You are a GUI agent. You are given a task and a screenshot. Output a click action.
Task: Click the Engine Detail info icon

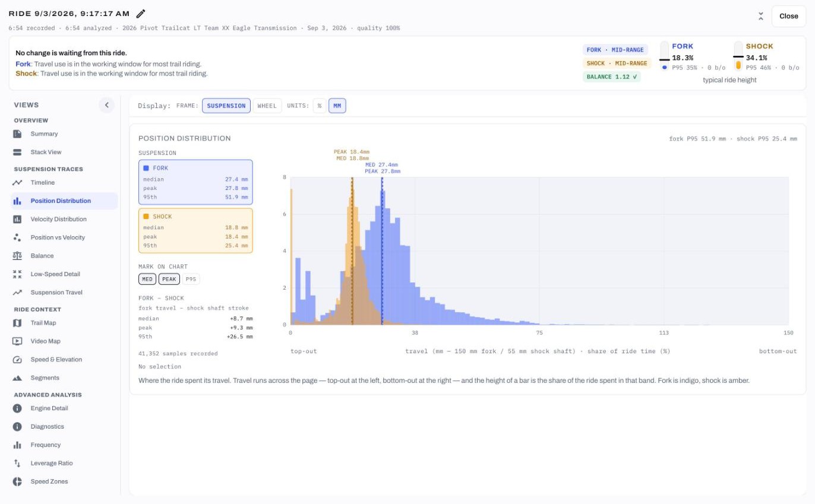click(17, 408)
